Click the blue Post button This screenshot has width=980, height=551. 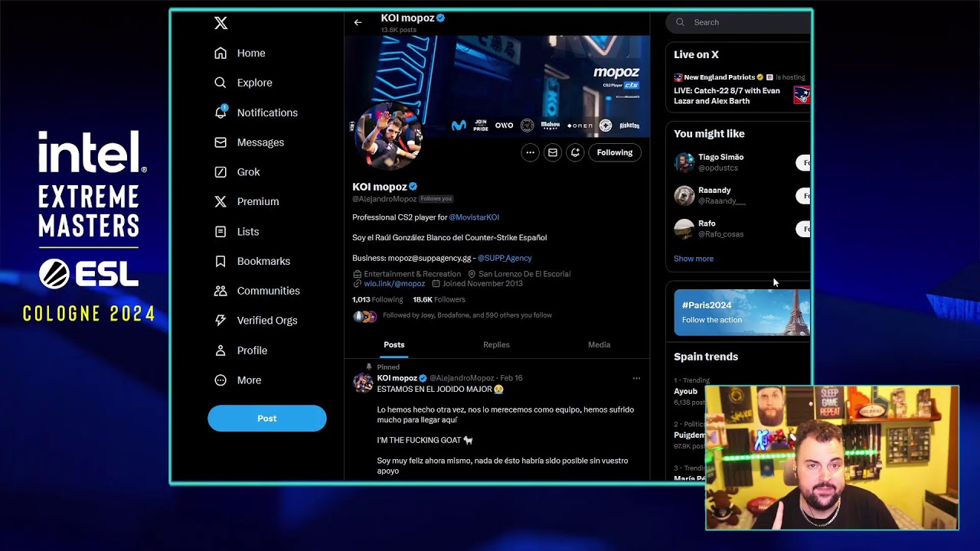[x=267, y=419]
